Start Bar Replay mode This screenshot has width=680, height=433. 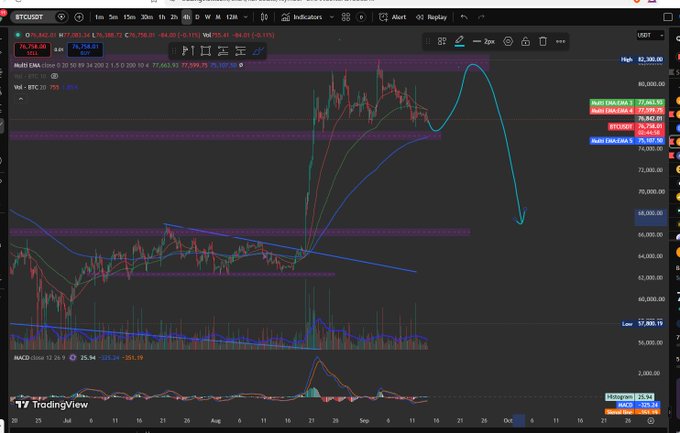(x=432, y=17)
